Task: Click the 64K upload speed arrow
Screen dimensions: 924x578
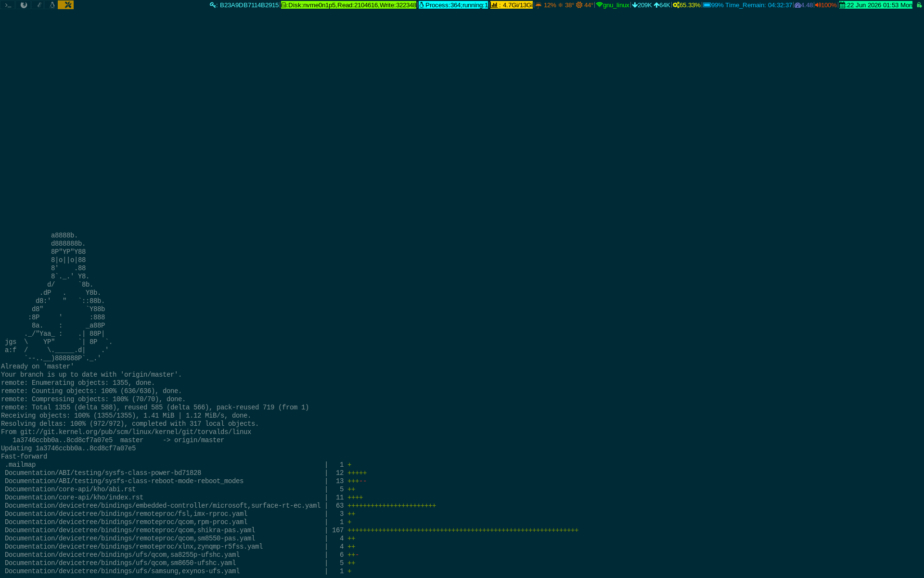Action: pos(656,5)
